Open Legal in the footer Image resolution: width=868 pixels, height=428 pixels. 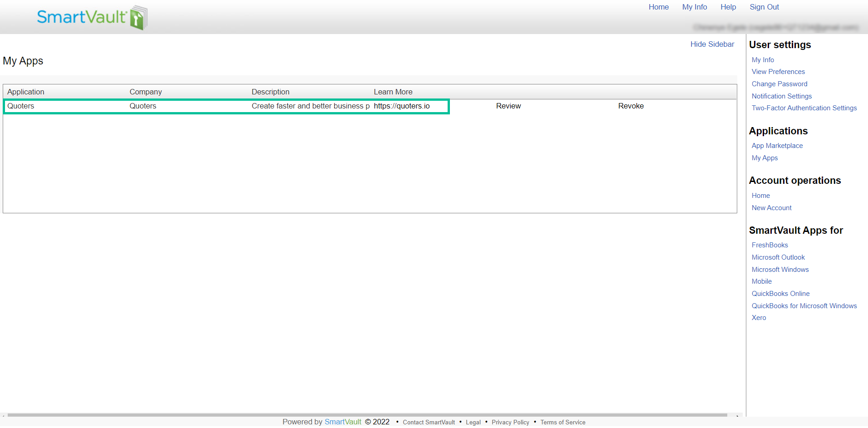pyautogui.click(x=473, y=422)
